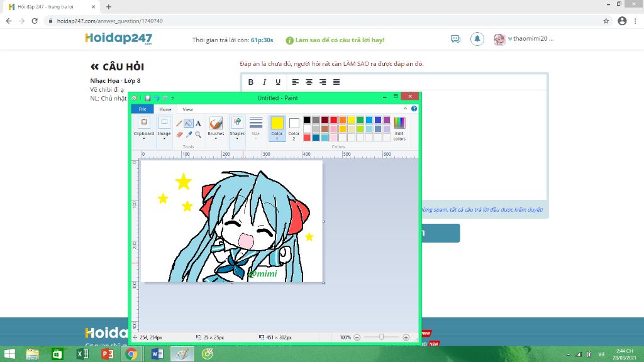Switch to the Home tab in Paint
Image resolution: width=644 pixels, height=362 pixels.
[x=165, y=109]
